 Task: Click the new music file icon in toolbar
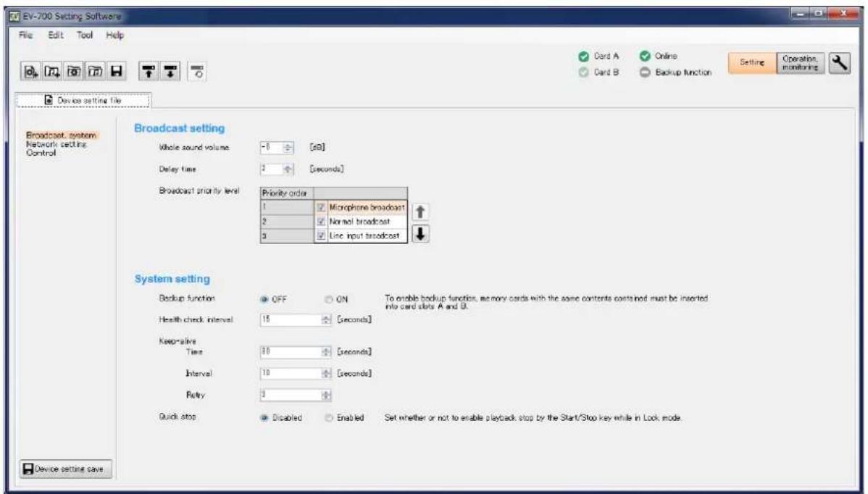pyautogui.click(x=51, y=71)
